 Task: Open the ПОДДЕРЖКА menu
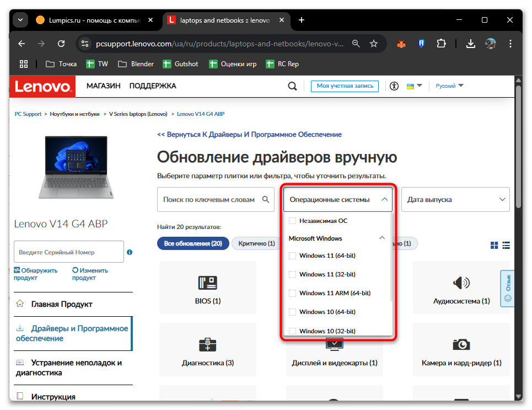(x=153, y=86)
